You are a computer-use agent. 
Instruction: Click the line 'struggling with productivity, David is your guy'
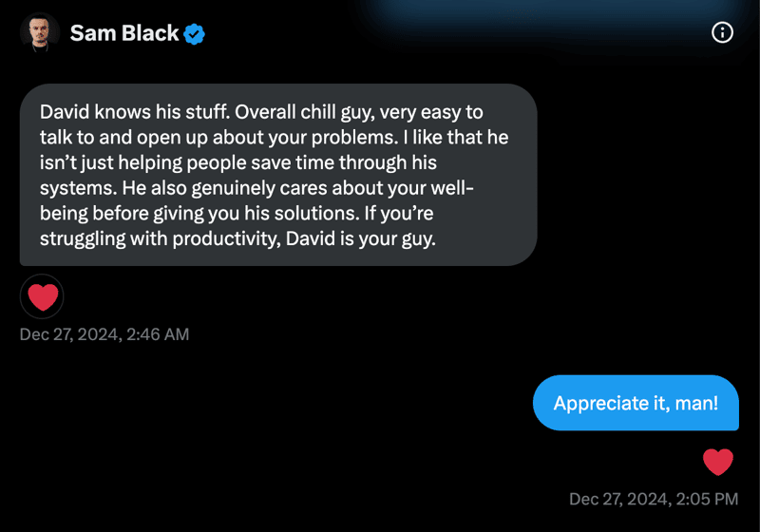click(237, 239)
